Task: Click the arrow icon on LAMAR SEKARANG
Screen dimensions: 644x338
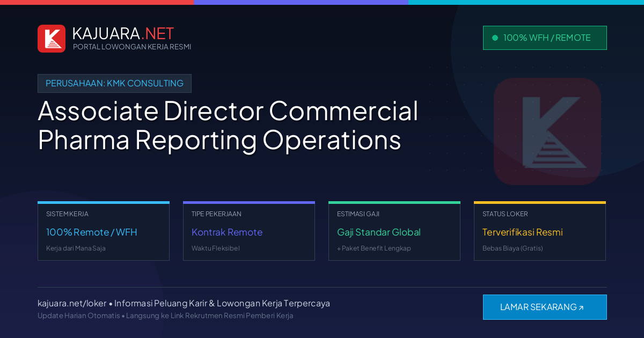Action: click(581, 308)
